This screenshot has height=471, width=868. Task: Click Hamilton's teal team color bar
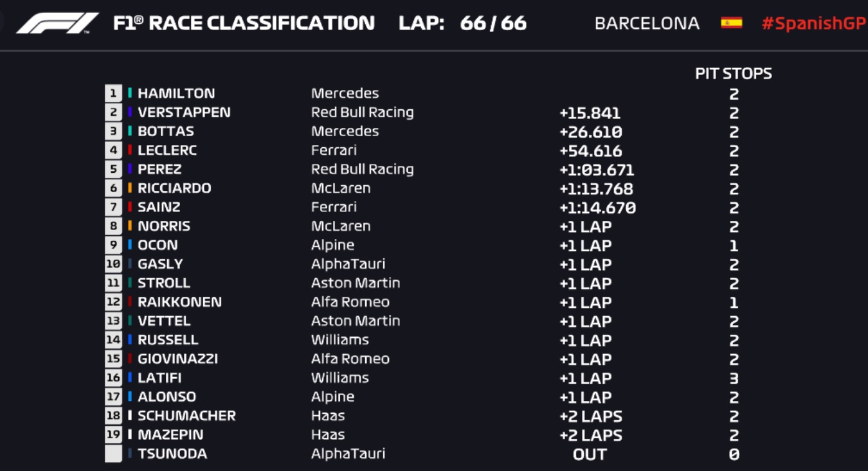[130, 93]
